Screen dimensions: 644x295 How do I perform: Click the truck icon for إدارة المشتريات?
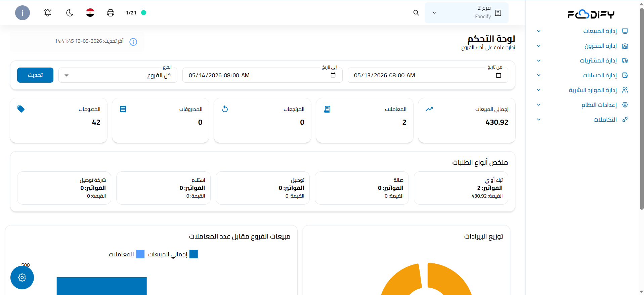point(625,61)
